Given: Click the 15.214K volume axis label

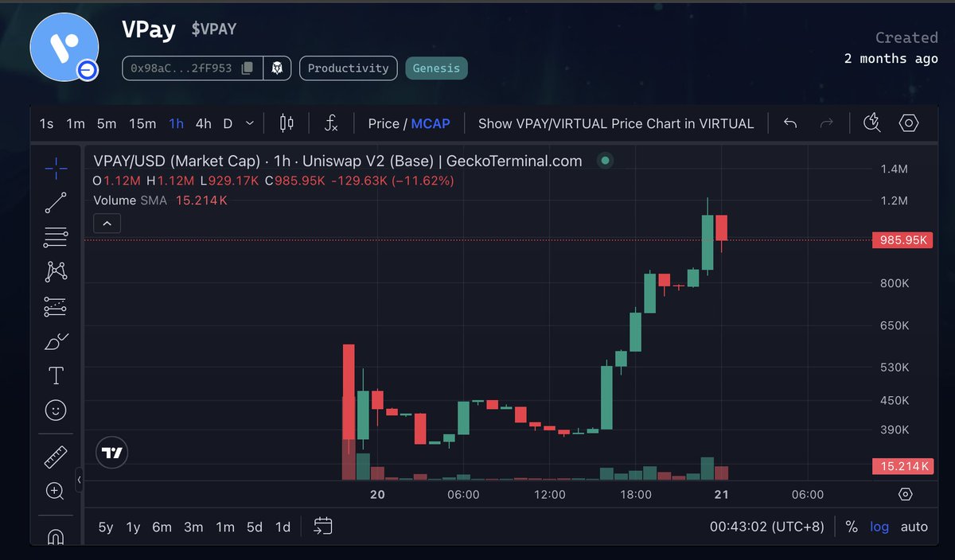Looking at the screenshot, I should tap(902, 466).
